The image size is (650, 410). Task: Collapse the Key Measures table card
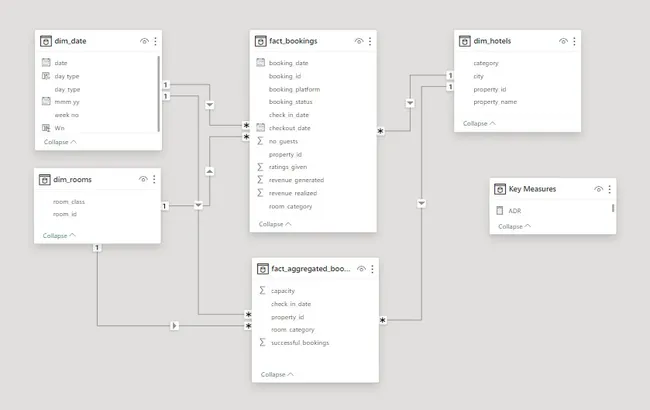tap(515, 226)
